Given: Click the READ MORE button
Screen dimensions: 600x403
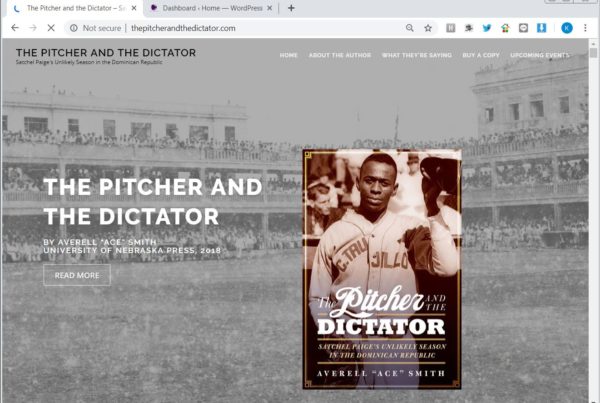Looking at the screenshot, I should [77, 275].
